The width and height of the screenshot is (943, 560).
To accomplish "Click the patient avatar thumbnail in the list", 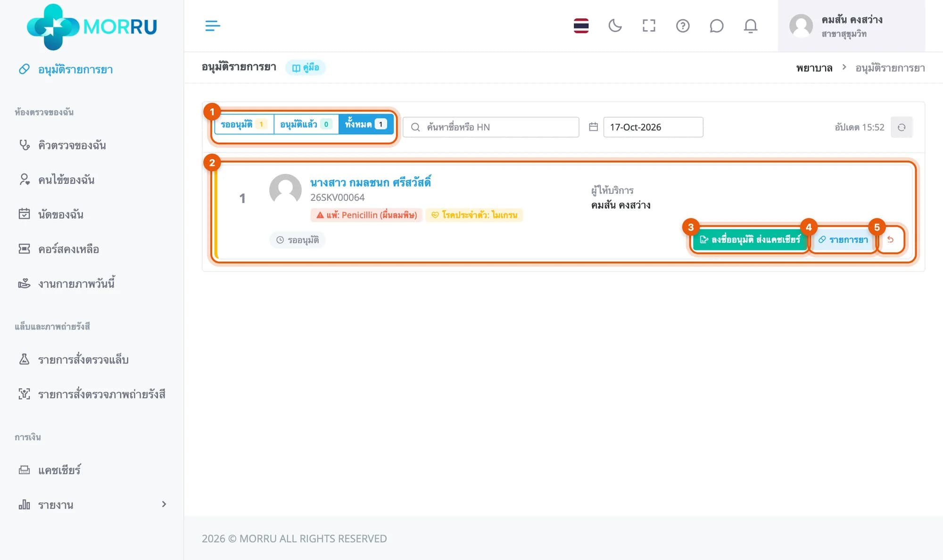I will pyautogui.click(x=285, y=190).
